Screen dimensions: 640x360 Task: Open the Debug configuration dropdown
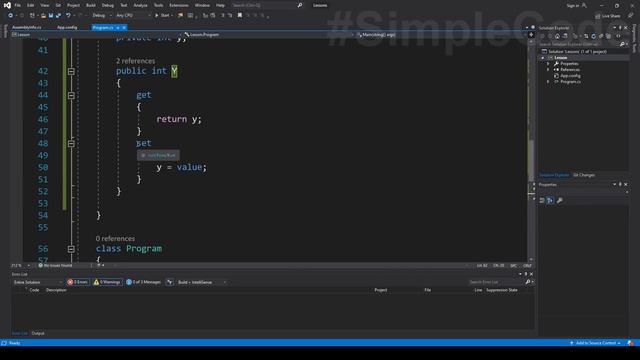point(102,16)
